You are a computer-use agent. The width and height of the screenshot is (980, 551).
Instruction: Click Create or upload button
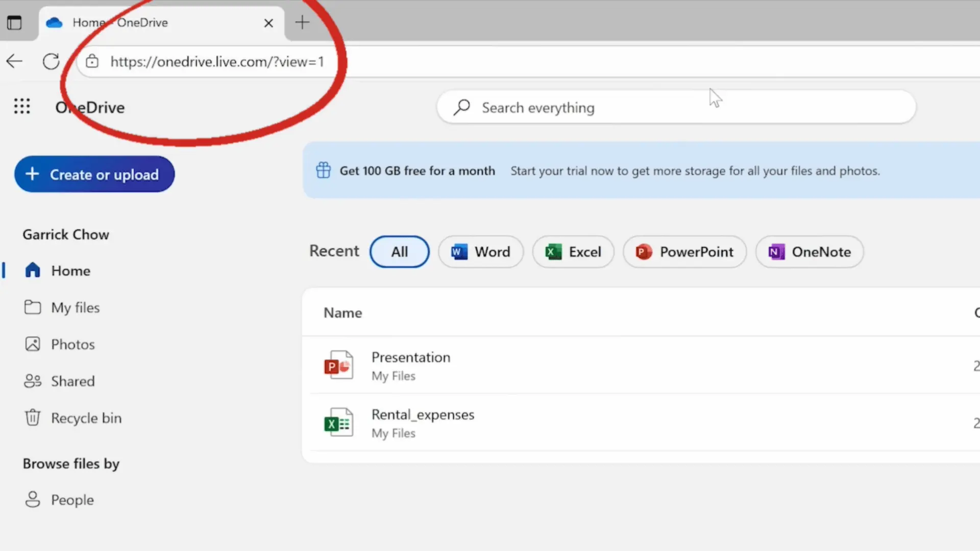point(94,174)
